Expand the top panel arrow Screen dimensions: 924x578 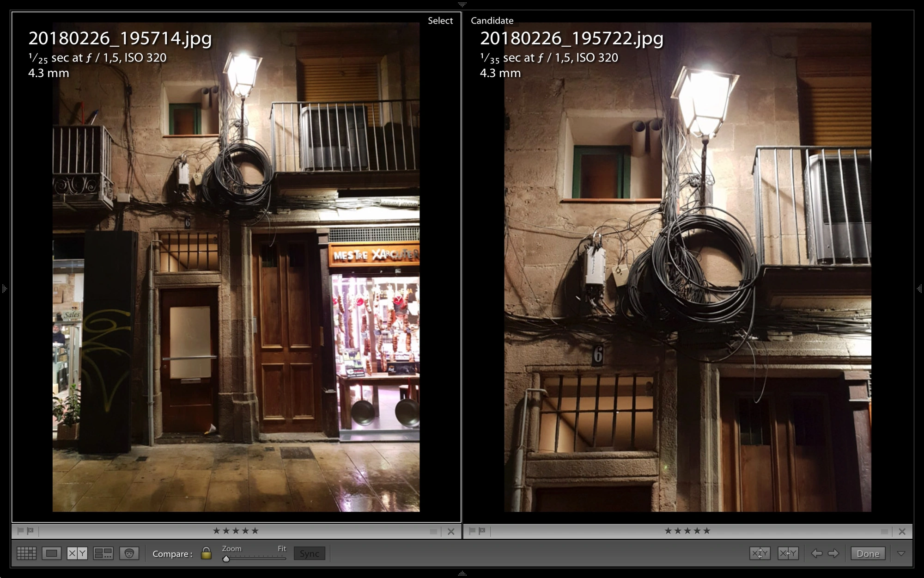tap(462, 4)
